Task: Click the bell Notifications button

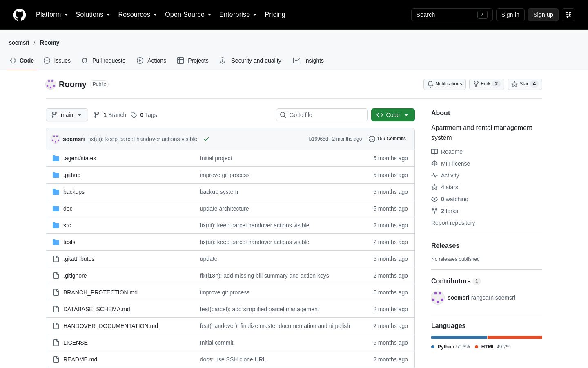Action: [445, 84]
